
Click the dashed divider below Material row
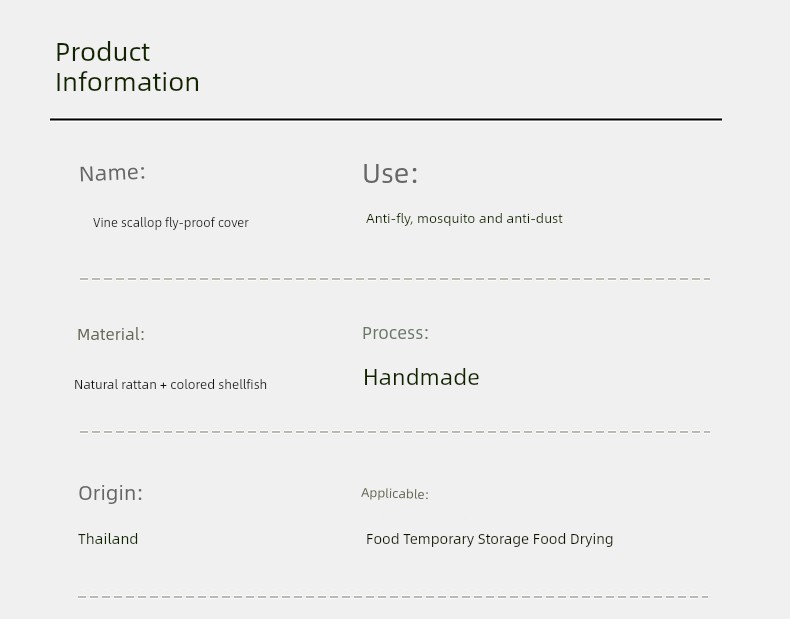395,432
